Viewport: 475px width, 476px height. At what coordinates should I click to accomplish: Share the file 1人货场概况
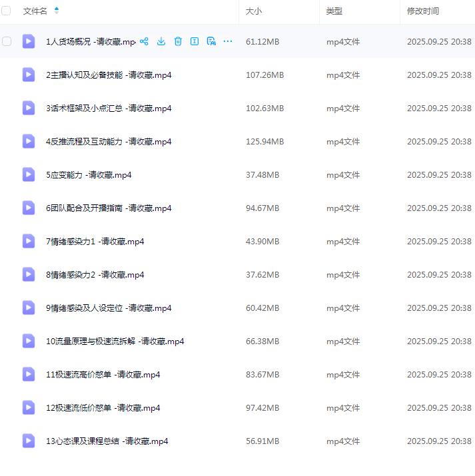[x=144, y=41]
